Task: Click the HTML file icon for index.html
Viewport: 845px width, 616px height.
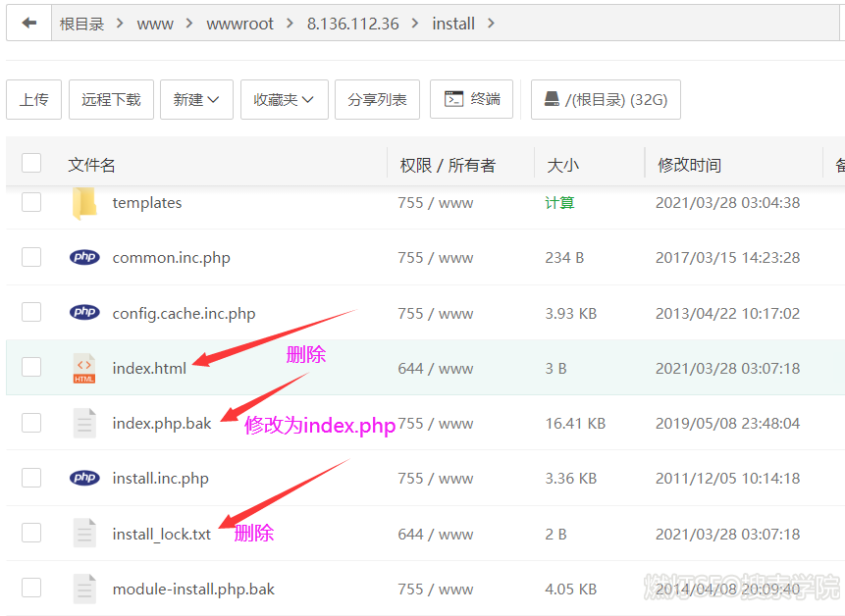Action: pyautogui.click(x=84, y=369)
